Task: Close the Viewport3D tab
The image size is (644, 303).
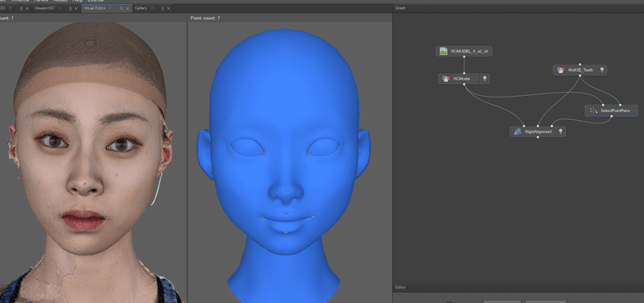Action: [x=76, y=8]
